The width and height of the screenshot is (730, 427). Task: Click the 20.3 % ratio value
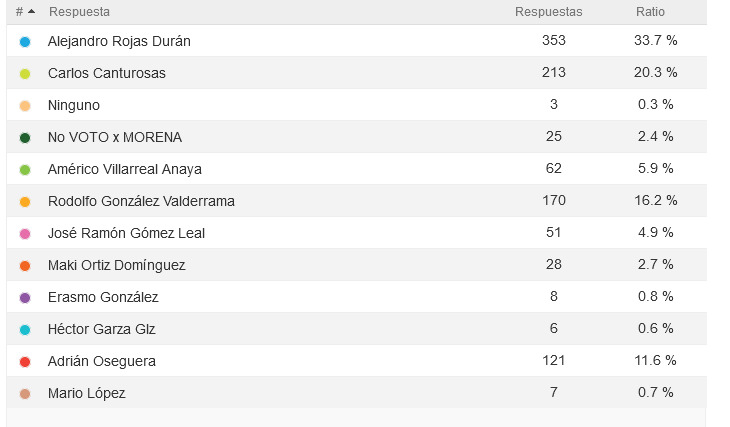656,73
